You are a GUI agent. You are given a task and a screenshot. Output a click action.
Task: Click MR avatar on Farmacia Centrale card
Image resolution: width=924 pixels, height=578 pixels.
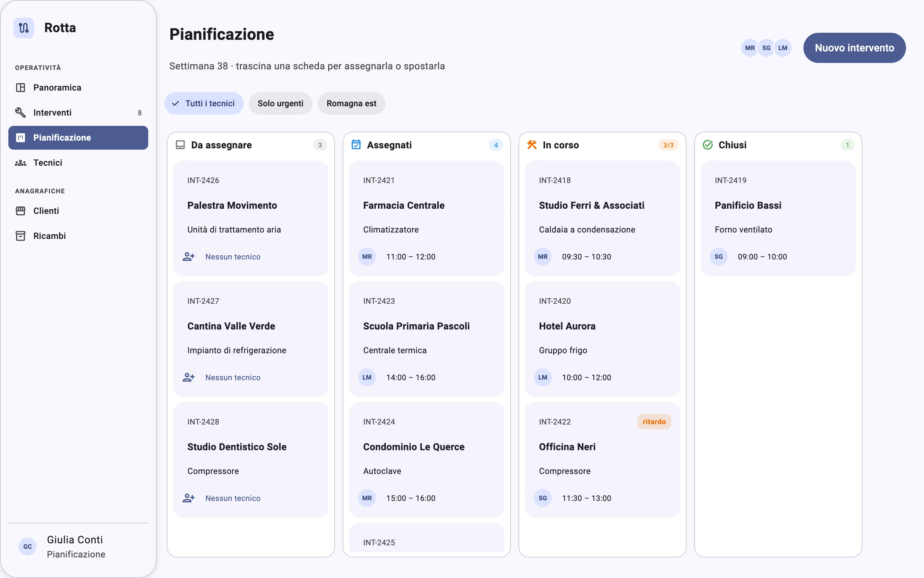(x=367, y=257)
